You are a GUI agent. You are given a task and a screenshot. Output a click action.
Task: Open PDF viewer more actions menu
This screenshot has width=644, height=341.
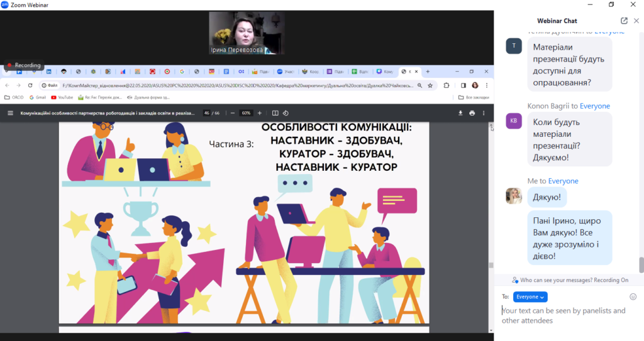[x=484, y=113]
